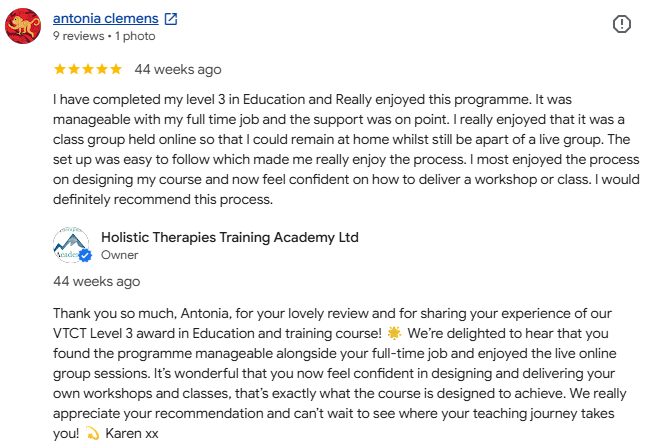Select Holistic Therapies Training Academy Ltd name

click(230, 238)
